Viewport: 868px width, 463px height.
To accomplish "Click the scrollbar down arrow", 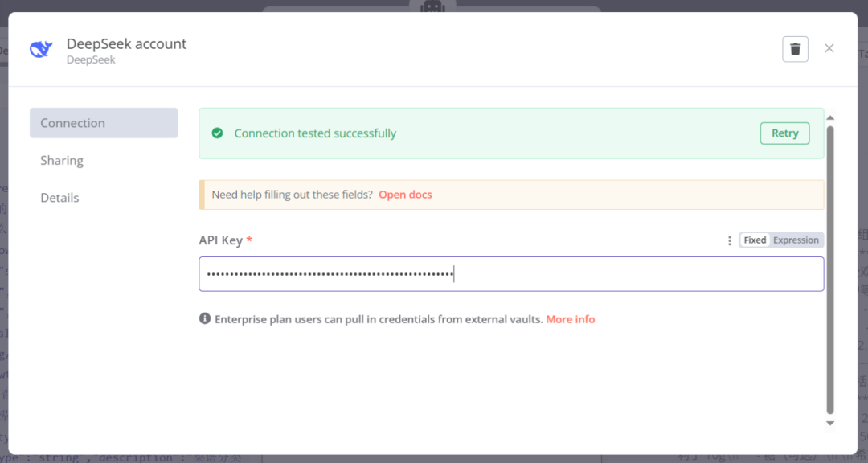I will (x=829, y=423).
